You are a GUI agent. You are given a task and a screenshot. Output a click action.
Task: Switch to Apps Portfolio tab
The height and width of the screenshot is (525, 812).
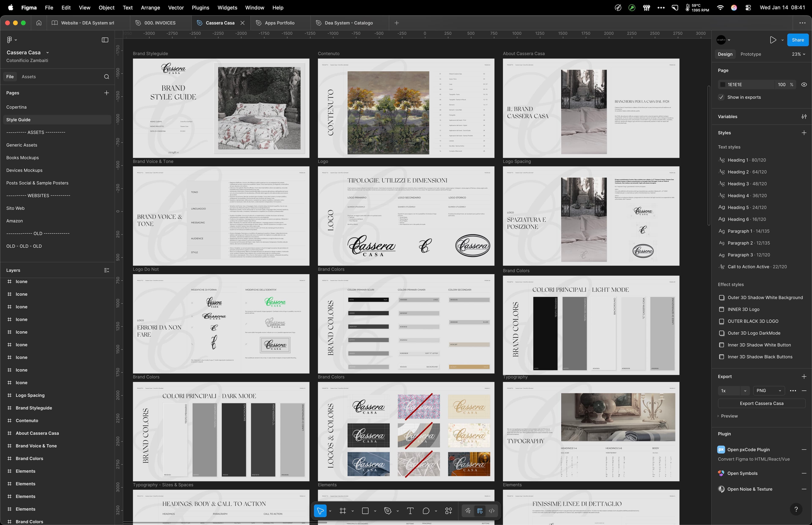pyautogui.click(x=279, y=23)
